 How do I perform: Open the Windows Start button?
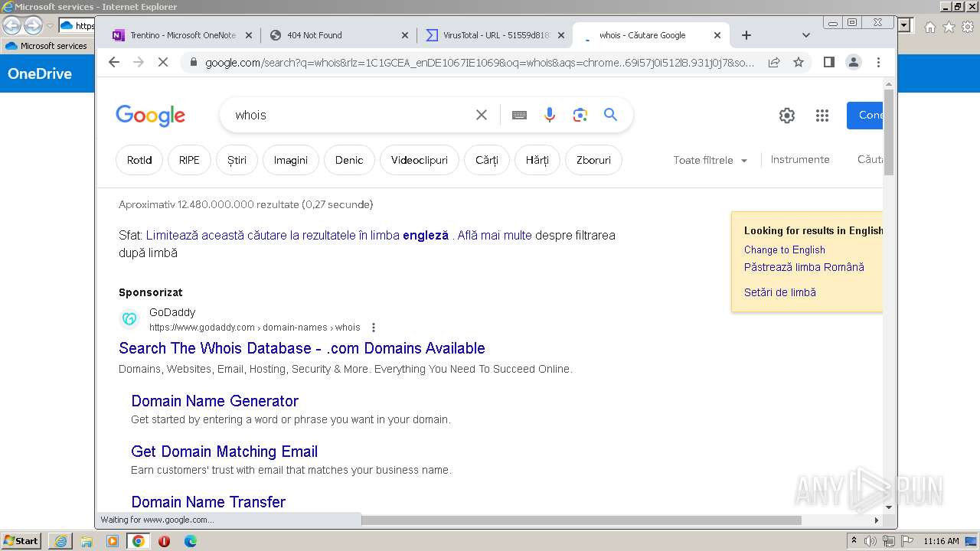tap(21, 540)
